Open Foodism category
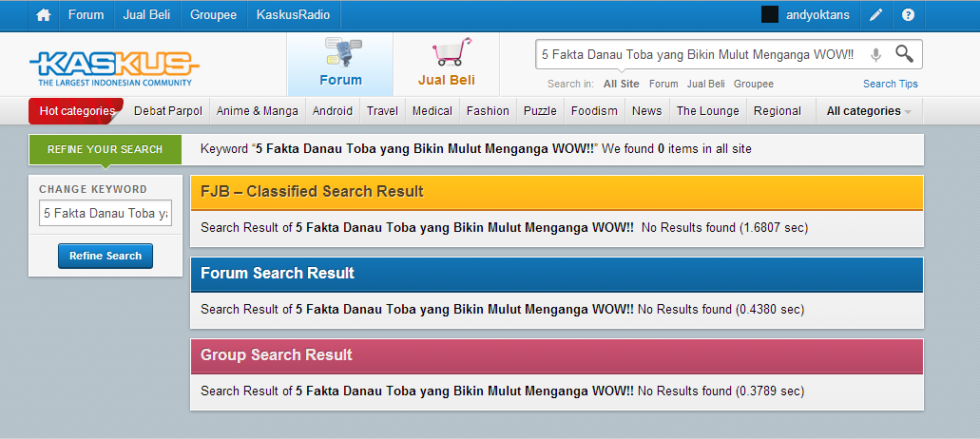Viewport: 980px width, 439px height. pos(594,111)
